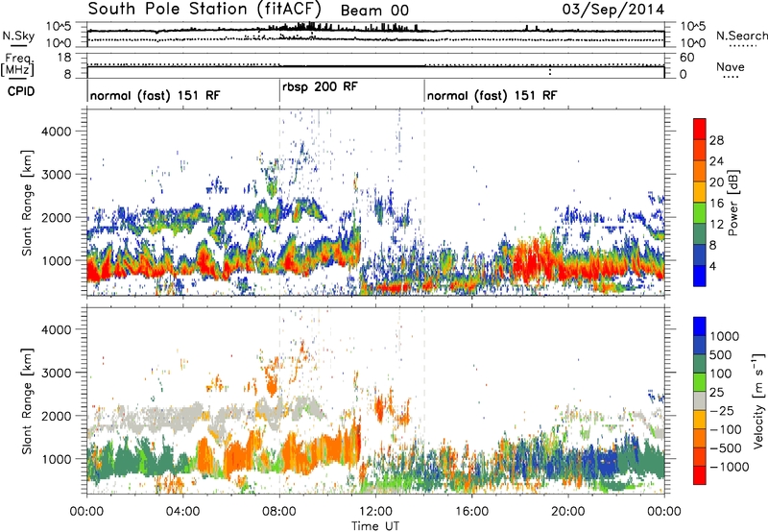Click the "12" label on Power colorbar
This screenshot has height=532, width=768.
716,225
